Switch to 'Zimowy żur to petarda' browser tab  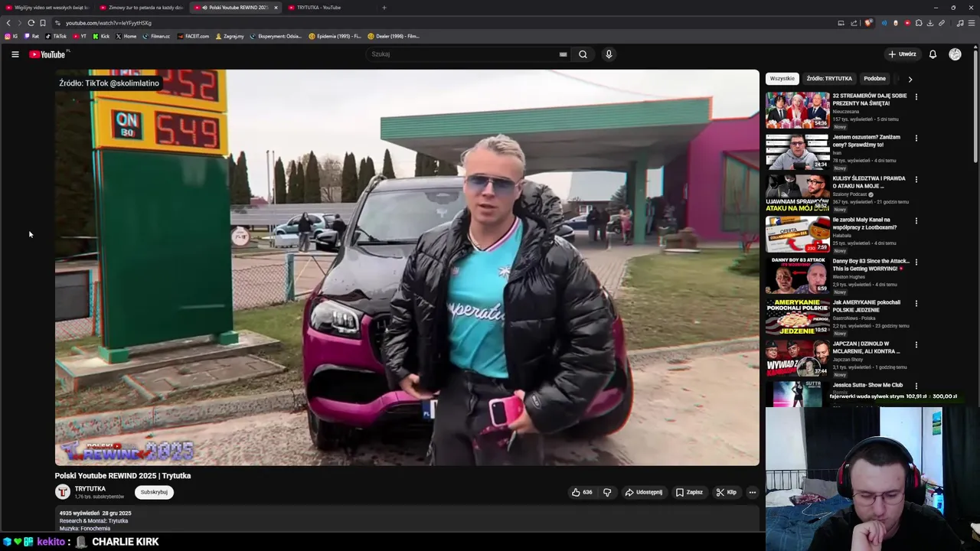coord(142,8)
